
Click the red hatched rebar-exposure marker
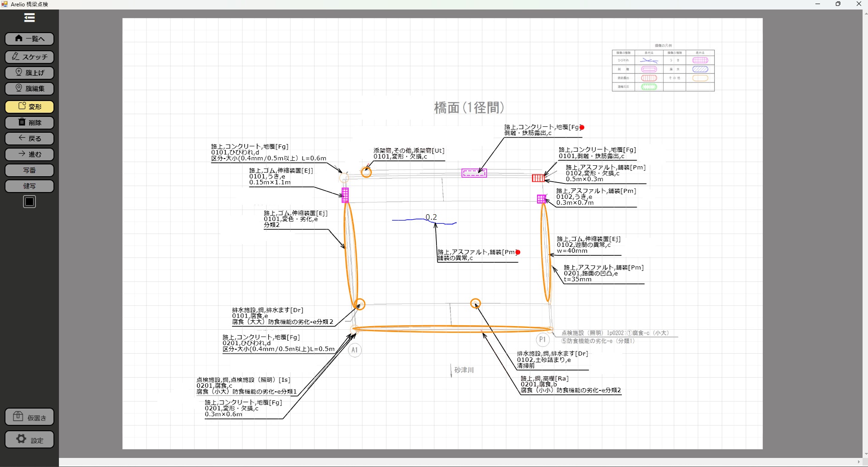coord(538,178)
